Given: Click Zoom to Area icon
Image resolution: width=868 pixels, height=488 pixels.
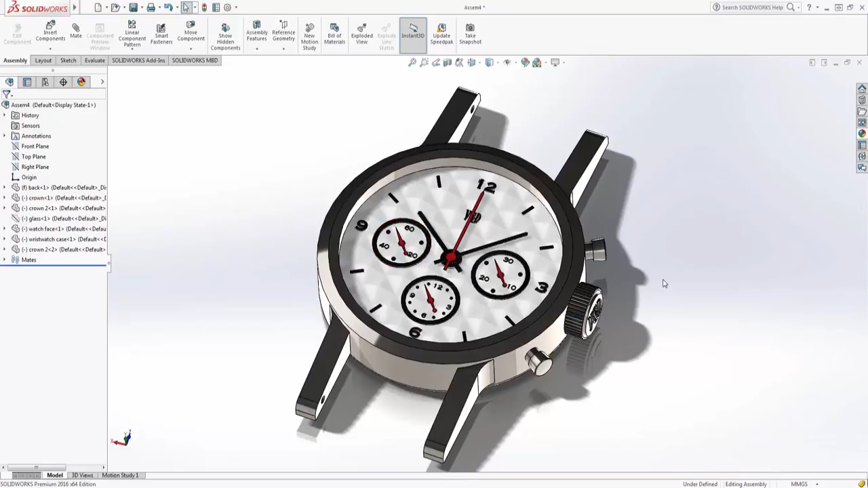Looking at the screenshot, I should click(x=424, y=62).
